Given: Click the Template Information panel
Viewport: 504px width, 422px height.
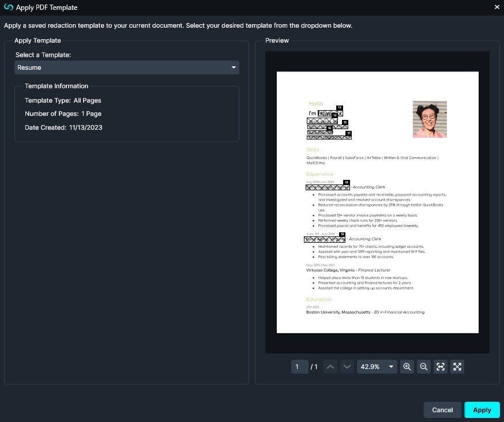Looking at the screenshot, I should [126, 112].
